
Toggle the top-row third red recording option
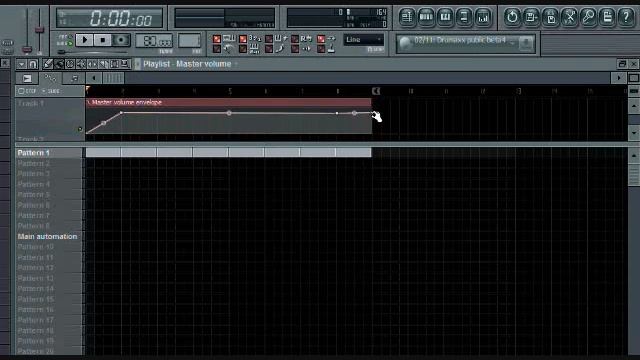269,39
